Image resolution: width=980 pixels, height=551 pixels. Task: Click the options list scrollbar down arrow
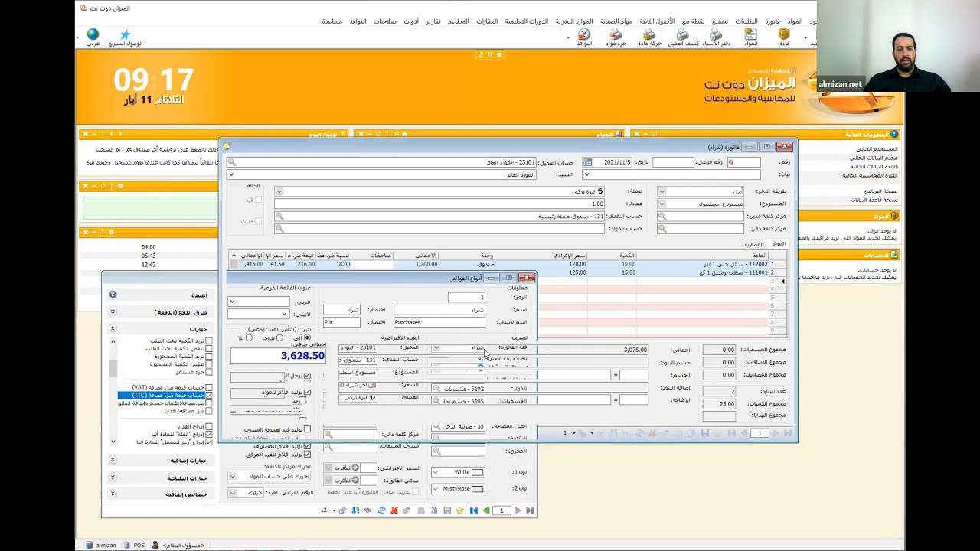tap(113, 442)
